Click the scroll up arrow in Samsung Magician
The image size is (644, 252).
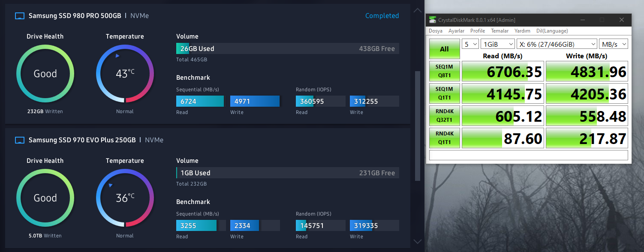point(417,10)
